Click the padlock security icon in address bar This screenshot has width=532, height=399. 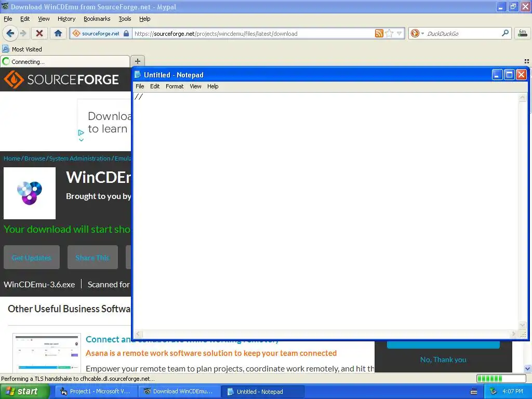126,33
